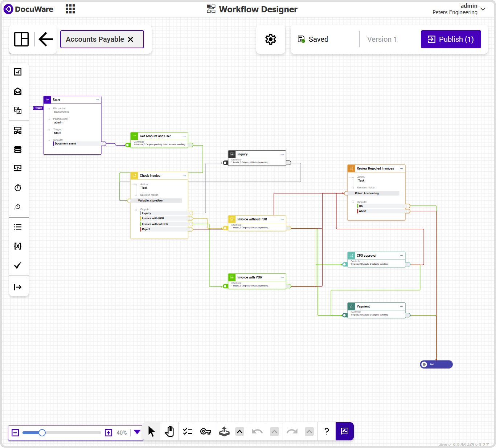Viewport: 496px width, 448px height.
Task: Open the DocuWare apps grid menu
Action: pyautogui.click(x=70, y=9)
